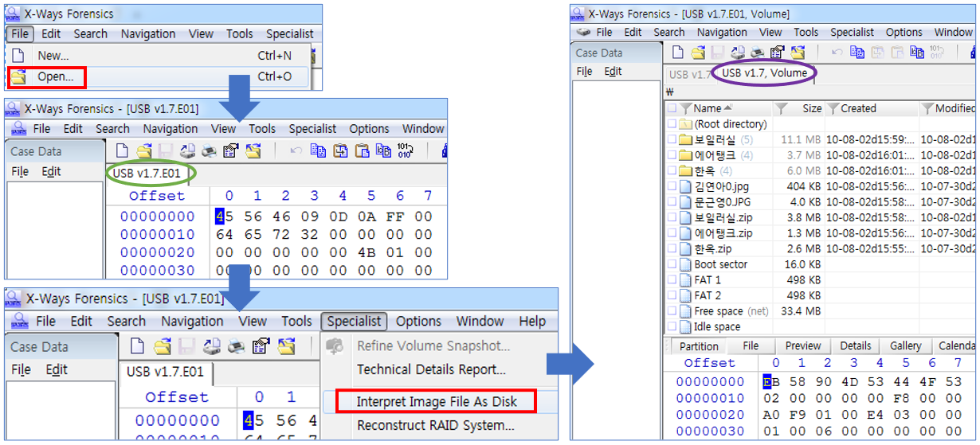The width and height of the screenshot is (980, 445).
Task: Tick the select-all checkbox in Name header
Action: (672, 108)
